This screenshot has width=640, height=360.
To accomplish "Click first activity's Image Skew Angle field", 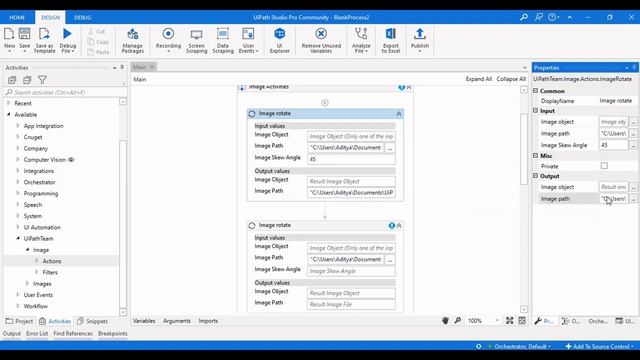I will (x=351, y=159).
